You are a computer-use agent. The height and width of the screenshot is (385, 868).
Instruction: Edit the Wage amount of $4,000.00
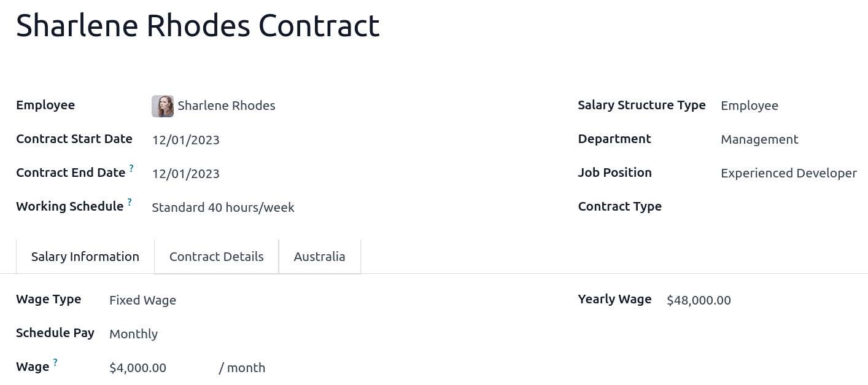tap(138, 367)
